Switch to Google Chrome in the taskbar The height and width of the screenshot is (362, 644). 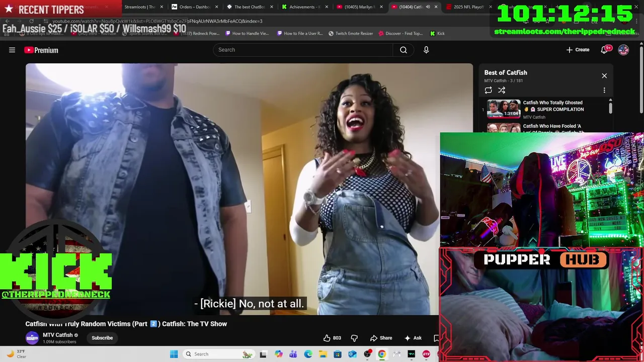(x=382, y=354)
